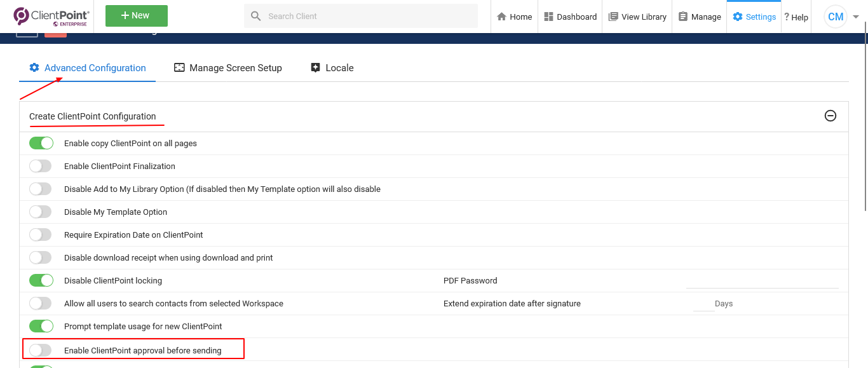Click the Home house icon
This screenshot has height=368, width=868.
tap(501, 17)
